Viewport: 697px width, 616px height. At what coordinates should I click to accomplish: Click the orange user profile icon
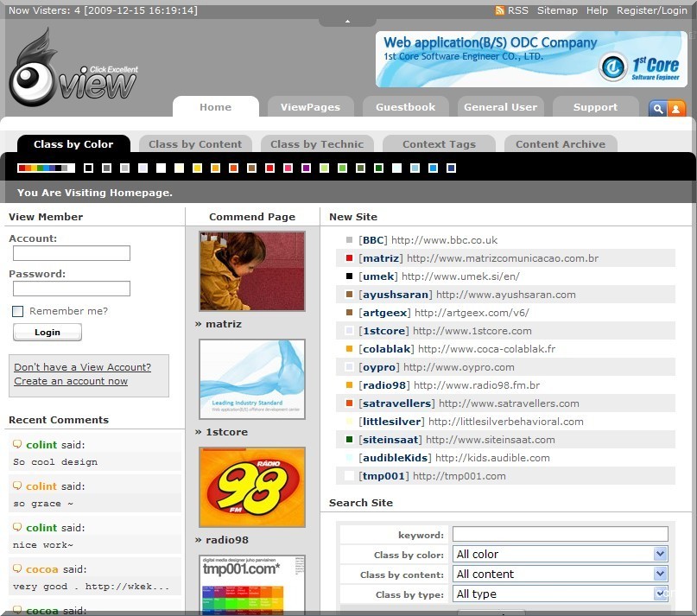click(676, 108)
